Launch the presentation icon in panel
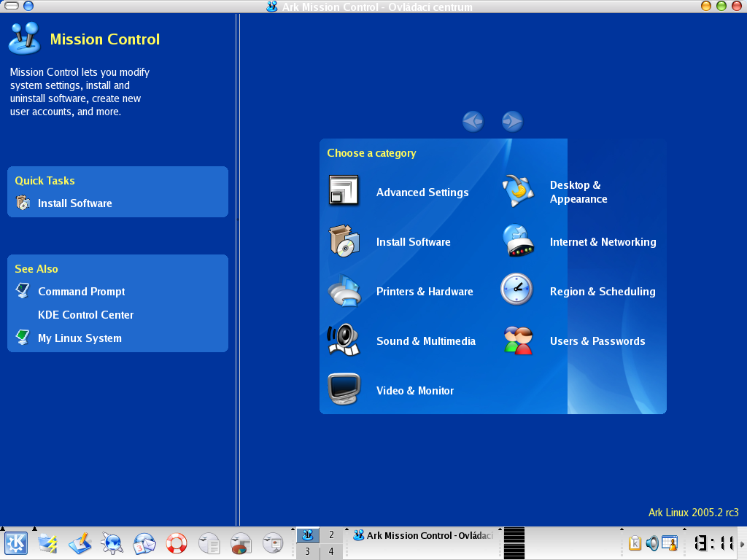747x560 pixels. coord(273,543)
